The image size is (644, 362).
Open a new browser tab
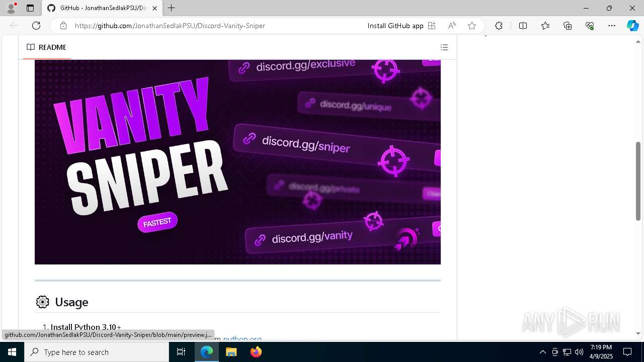coord(172,8)
